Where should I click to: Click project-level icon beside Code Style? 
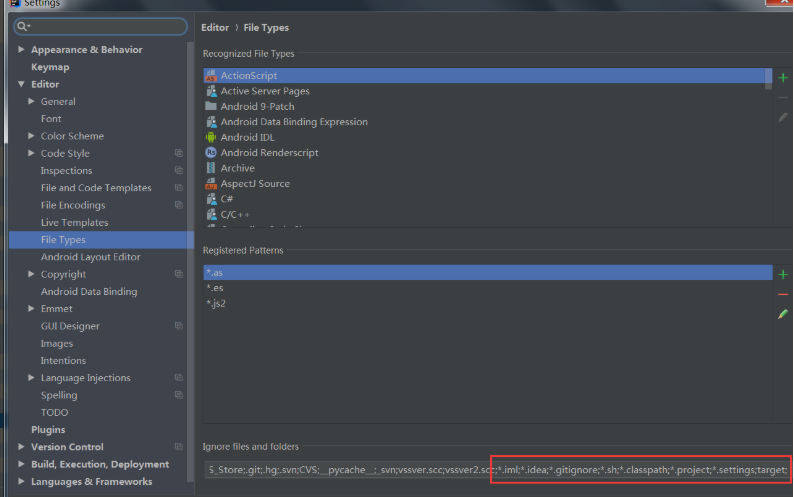[179, 153]
